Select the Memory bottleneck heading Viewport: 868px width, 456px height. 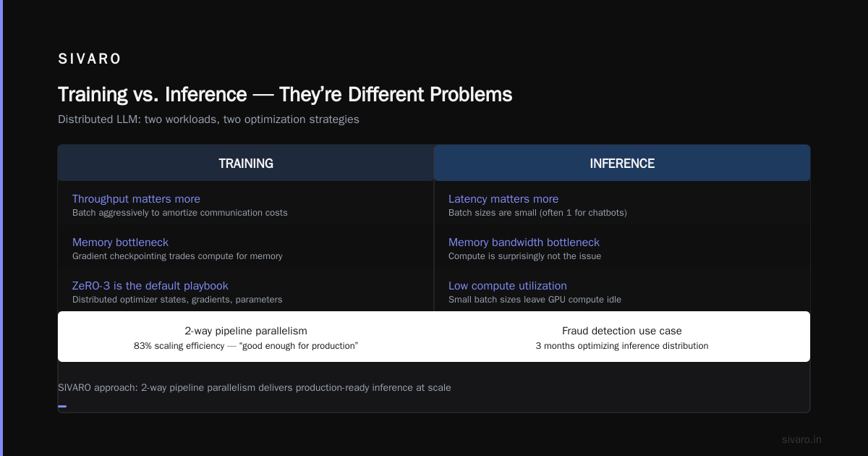(120, 242)
